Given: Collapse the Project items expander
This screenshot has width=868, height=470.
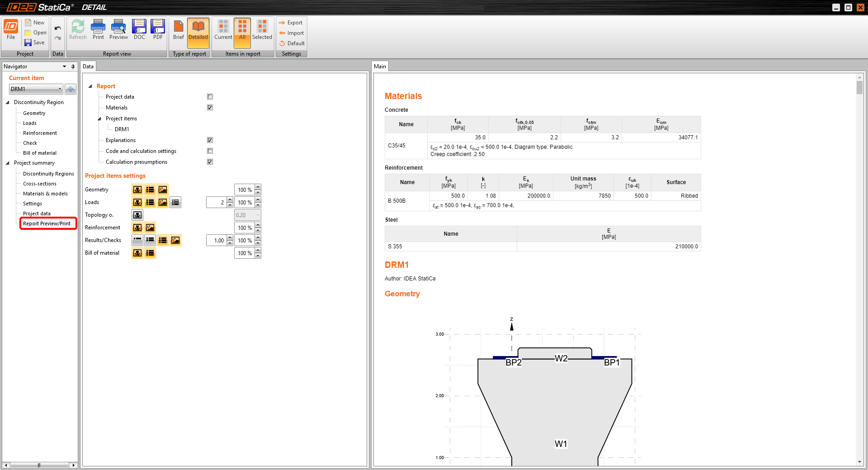Looking at the screenshot, I should [x=99, y=119].
